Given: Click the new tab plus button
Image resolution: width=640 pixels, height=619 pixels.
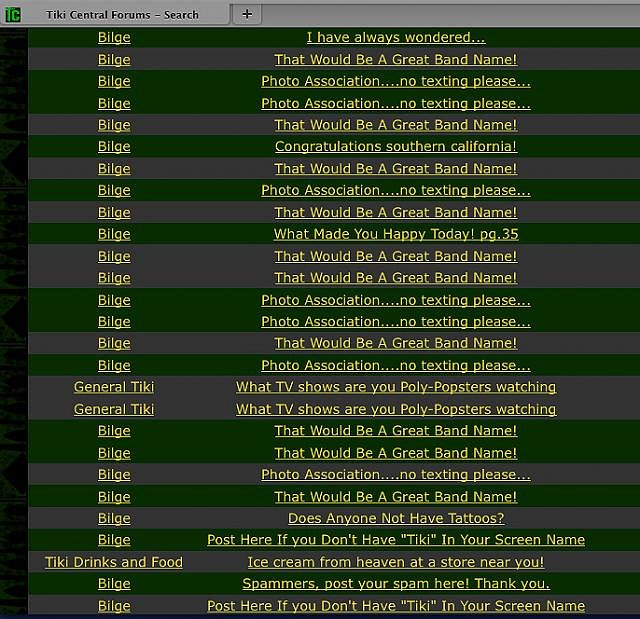Looking at the screenshot, I should 246,14.
